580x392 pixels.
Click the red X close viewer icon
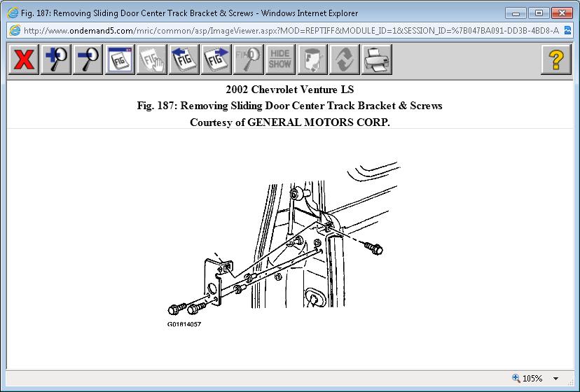click(24, 59)
